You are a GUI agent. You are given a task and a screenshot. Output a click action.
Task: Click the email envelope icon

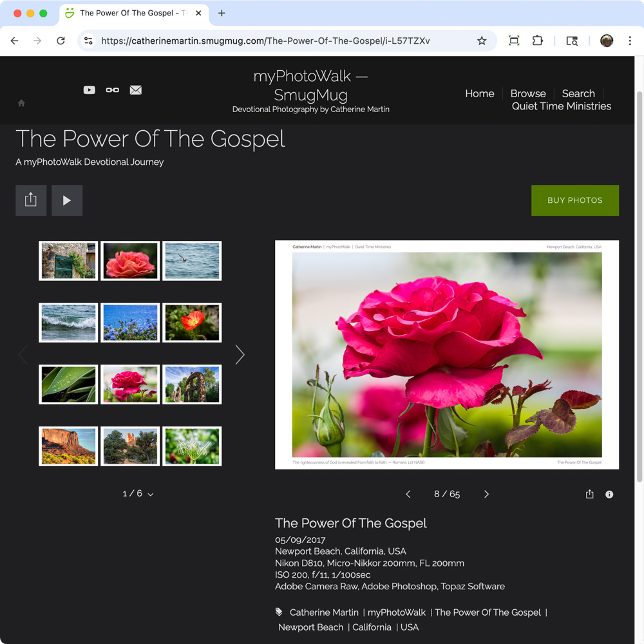[x=136, y=90]
